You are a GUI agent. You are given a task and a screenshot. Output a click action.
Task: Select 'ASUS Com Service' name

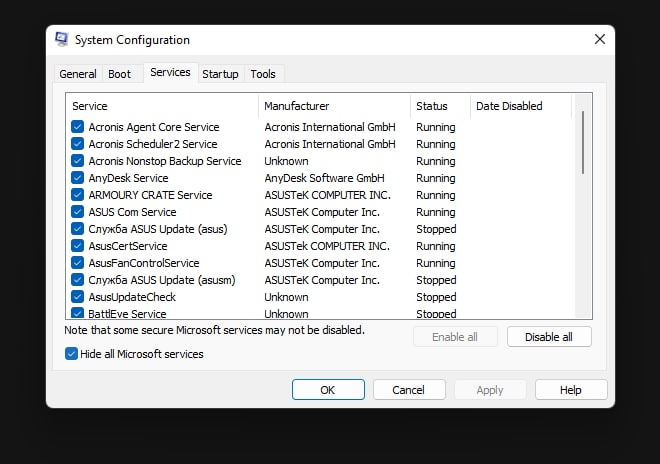(x=132, y=212)
